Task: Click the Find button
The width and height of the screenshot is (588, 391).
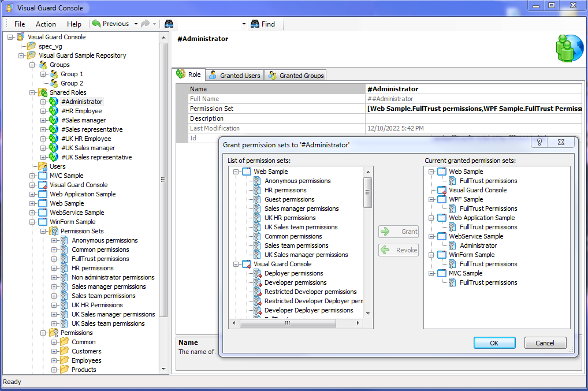Action: pyautogui.click(x=263, y=24)
